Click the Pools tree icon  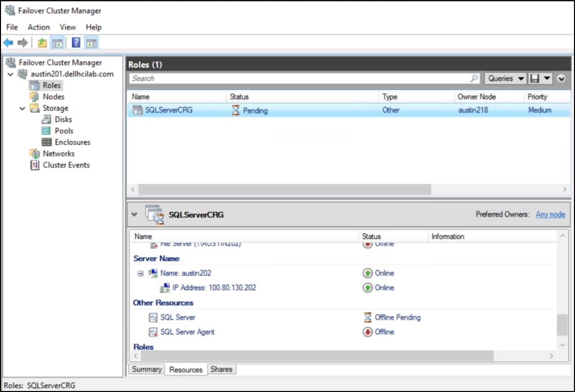pos(46,131)
